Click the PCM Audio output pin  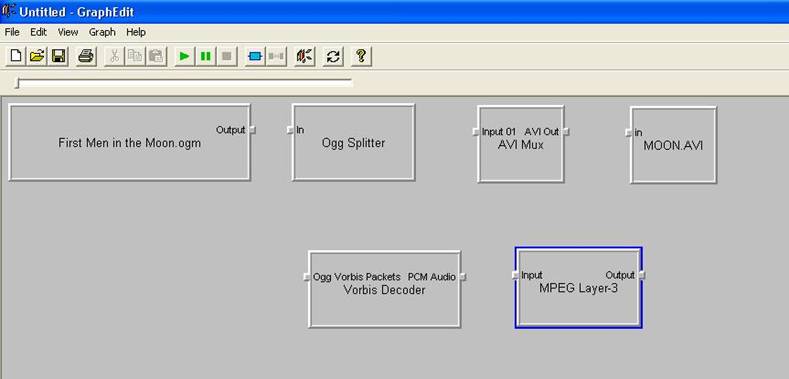click(x=463, y=277)
